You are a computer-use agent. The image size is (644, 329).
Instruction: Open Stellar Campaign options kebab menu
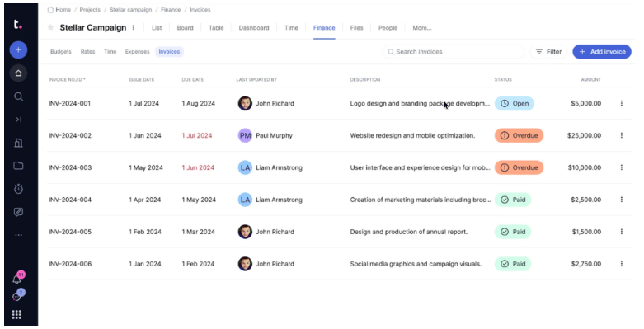point(133,27)
